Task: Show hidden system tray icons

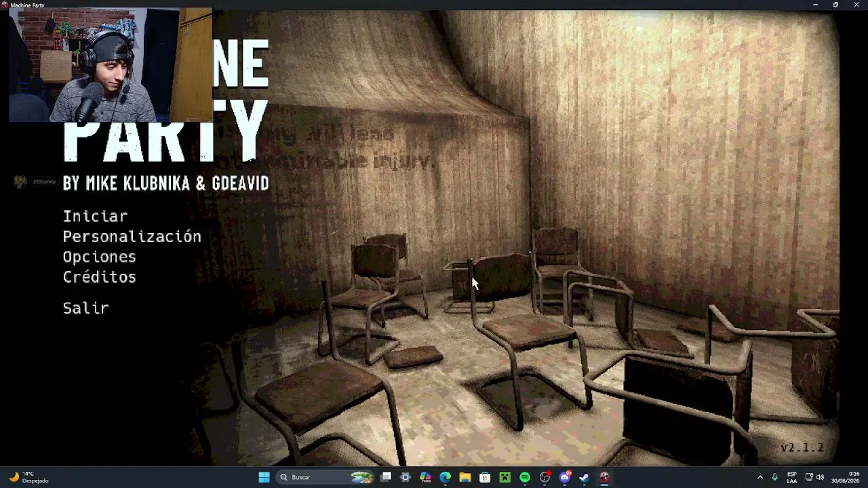Action: tap(759, 477)
